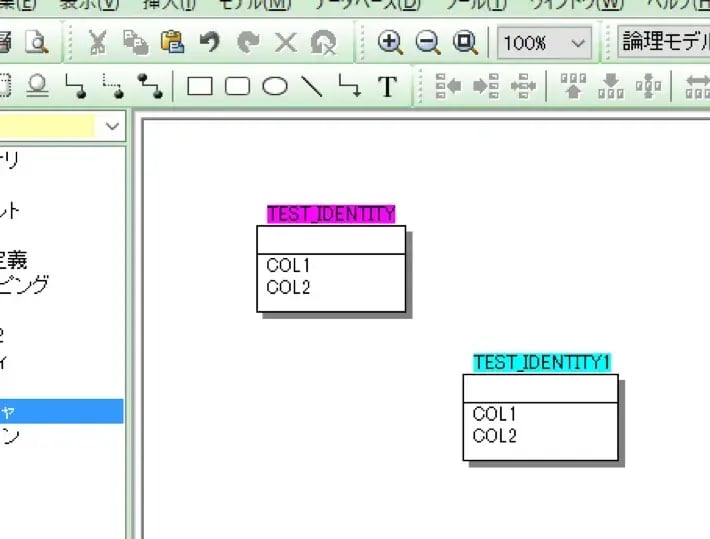Select the rounded rectangle shape tool
710x539 pixels.
click(x=238, y=87)
